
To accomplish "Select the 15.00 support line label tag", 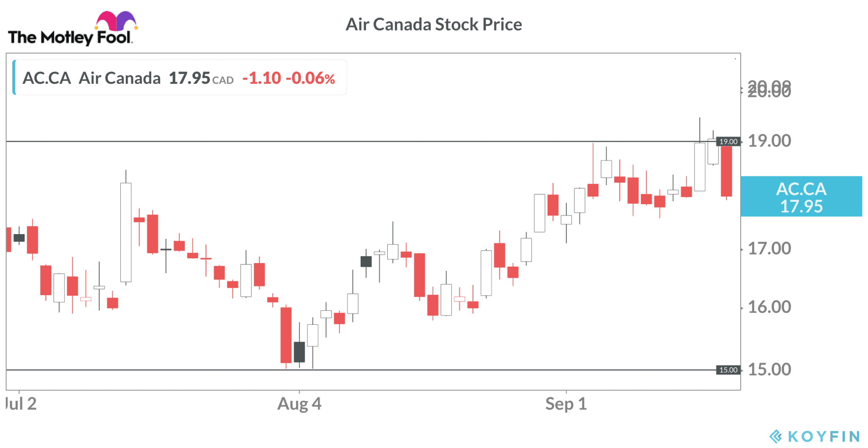I will 728,370.
